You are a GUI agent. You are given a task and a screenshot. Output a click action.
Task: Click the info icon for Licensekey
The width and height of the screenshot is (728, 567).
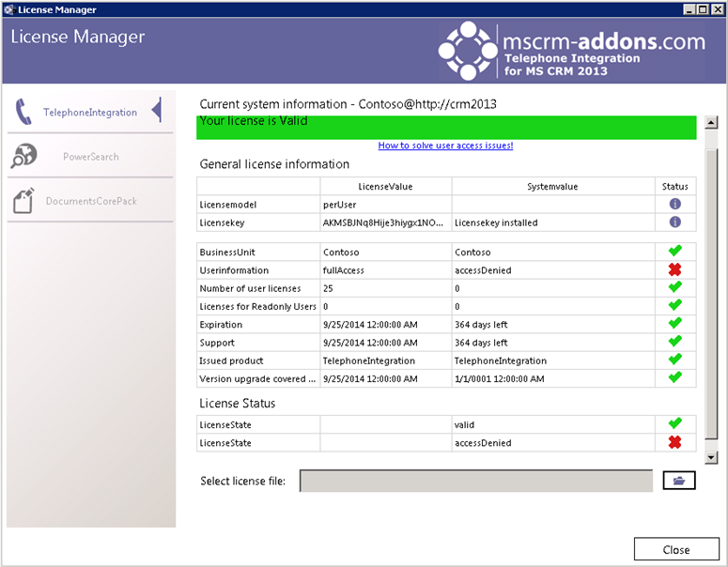(674, 222)
